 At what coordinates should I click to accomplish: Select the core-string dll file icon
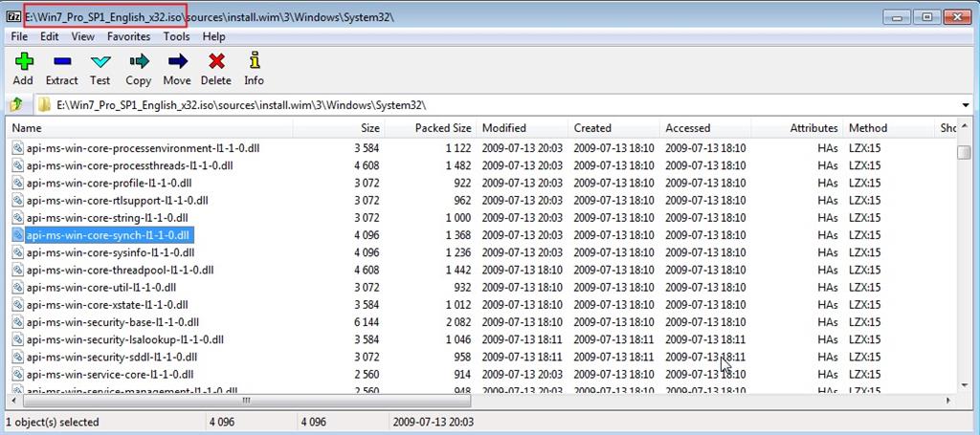coord(17,218)
